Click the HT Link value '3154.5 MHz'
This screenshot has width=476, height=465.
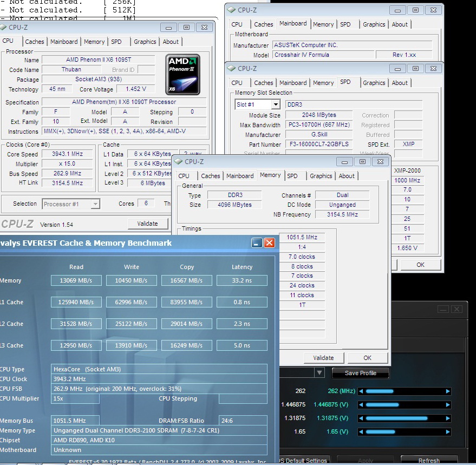67,183
